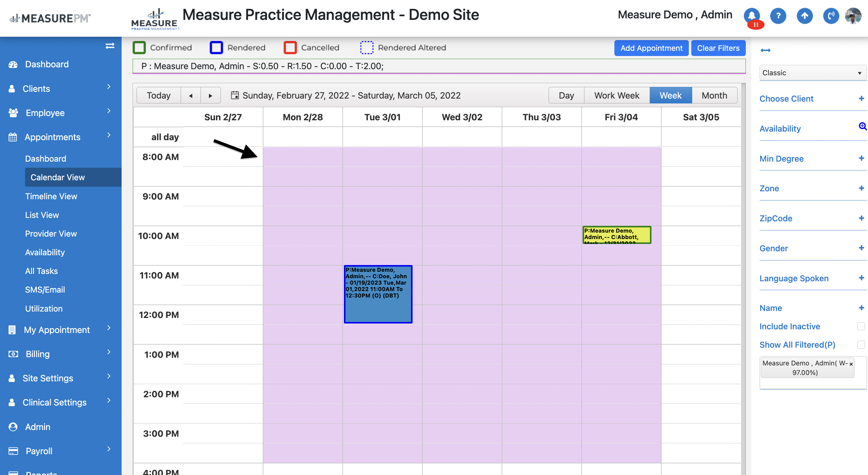Open the Classic view dropdown
The width and height of the screenshot is (868, 475).
812,73
